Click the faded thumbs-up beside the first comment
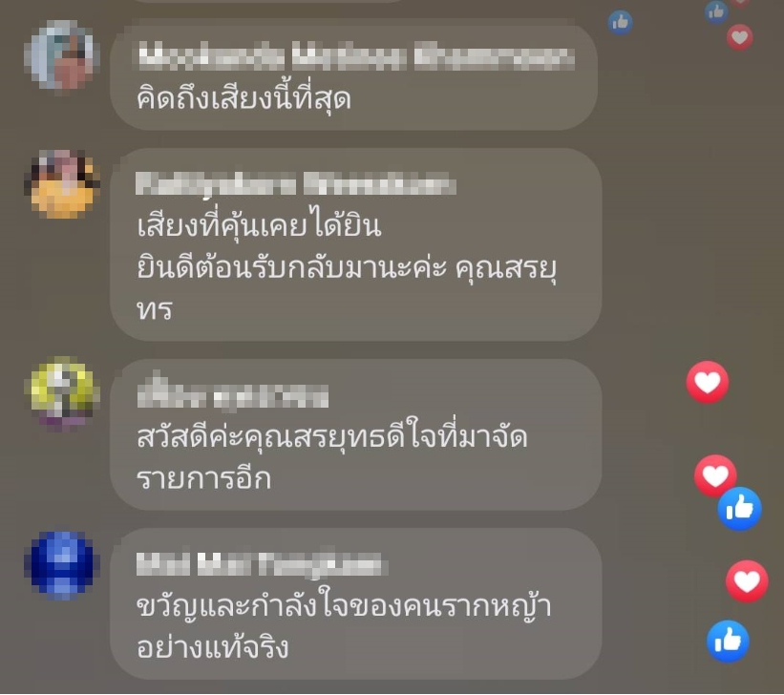 coord(620,23)
